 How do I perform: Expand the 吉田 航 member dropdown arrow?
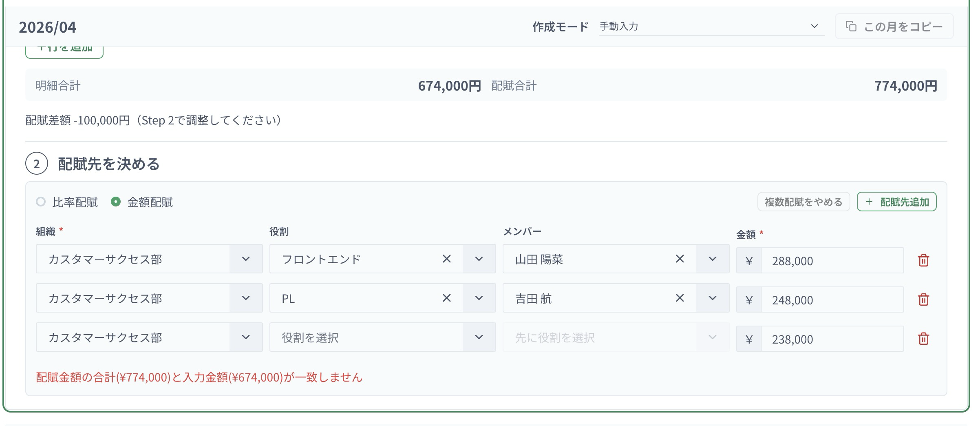[x=713, y=298]
